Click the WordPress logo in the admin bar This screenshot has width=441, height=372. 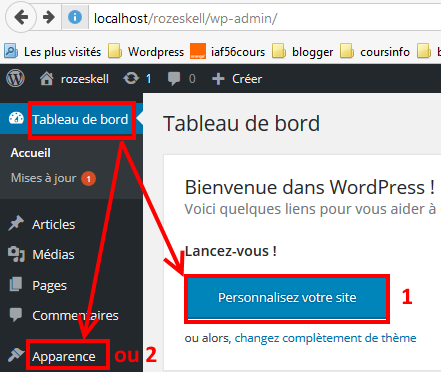(x=15, y=79)
